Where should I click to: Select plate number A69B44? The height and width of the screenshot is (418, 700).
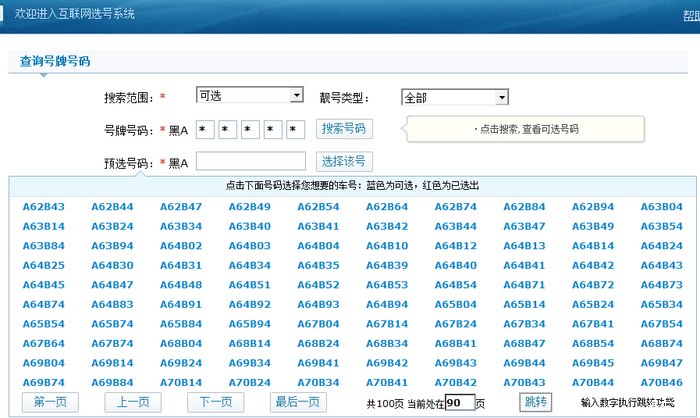(x=524, y=363)
